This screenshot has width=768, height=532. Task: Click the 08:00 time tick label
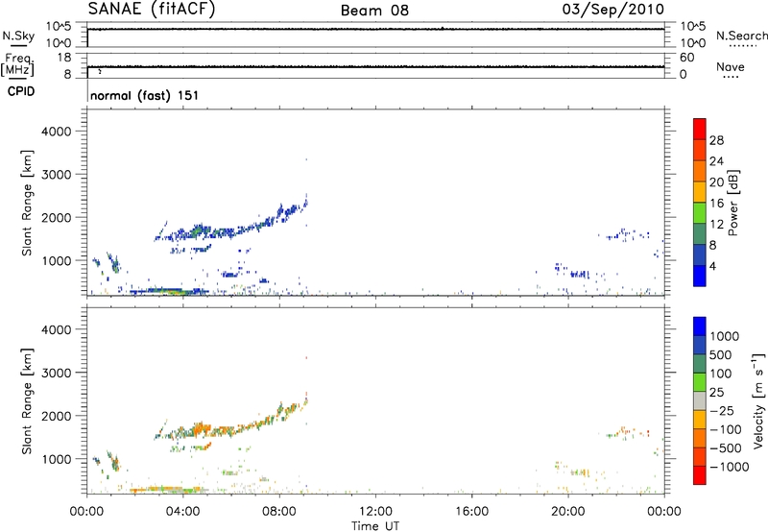(x=279, y=512)
